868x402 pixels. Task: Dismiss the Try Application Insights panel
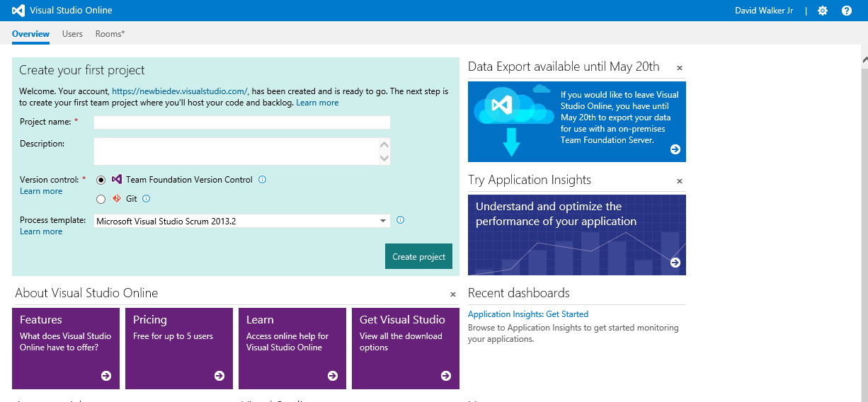680,181
